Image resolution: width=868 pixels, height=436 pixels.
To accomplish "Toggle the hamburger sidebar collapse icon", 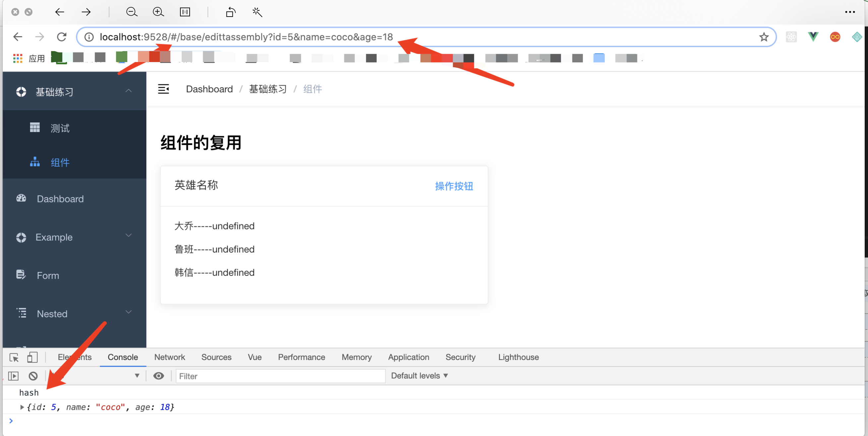I will click(x=163, y=89).
